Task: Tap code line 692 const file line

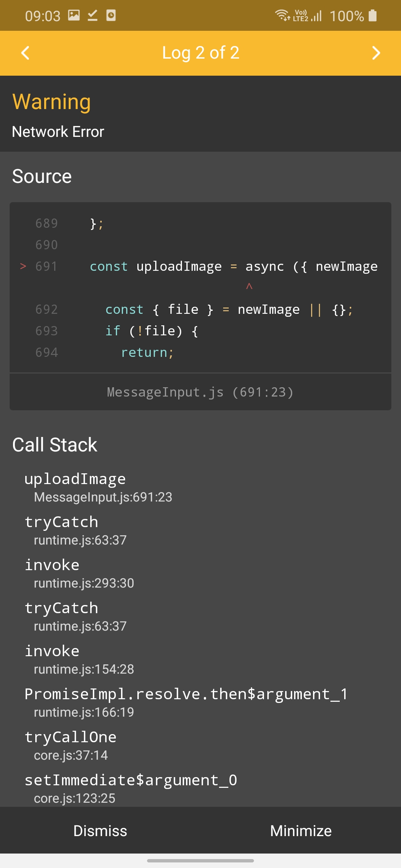Action: (229, 309)
